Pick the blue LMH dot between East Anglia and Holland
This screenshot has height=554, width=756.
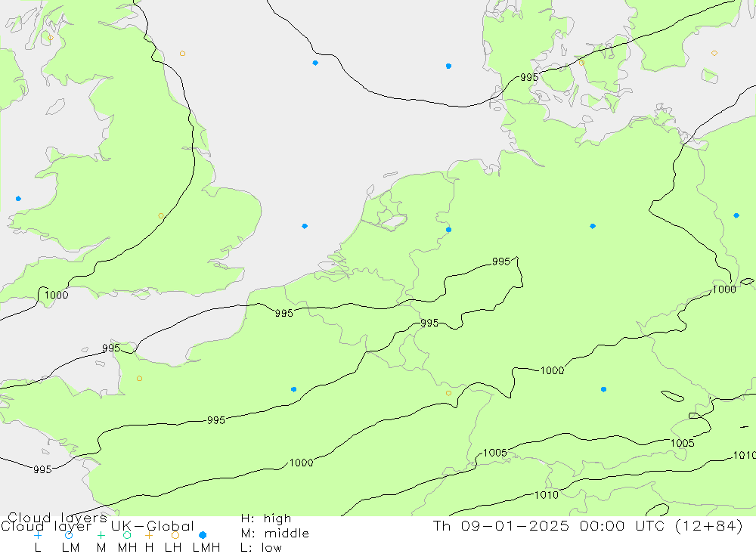tap(305, 226)
